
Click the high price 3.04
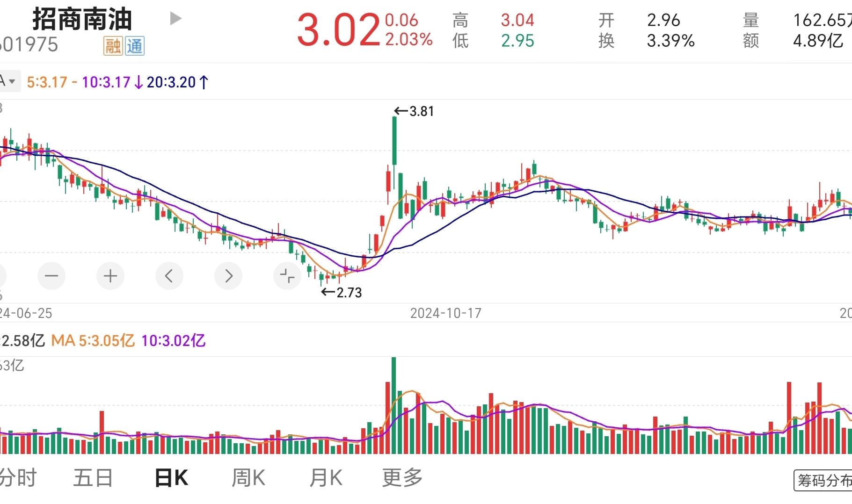(517, 20)
